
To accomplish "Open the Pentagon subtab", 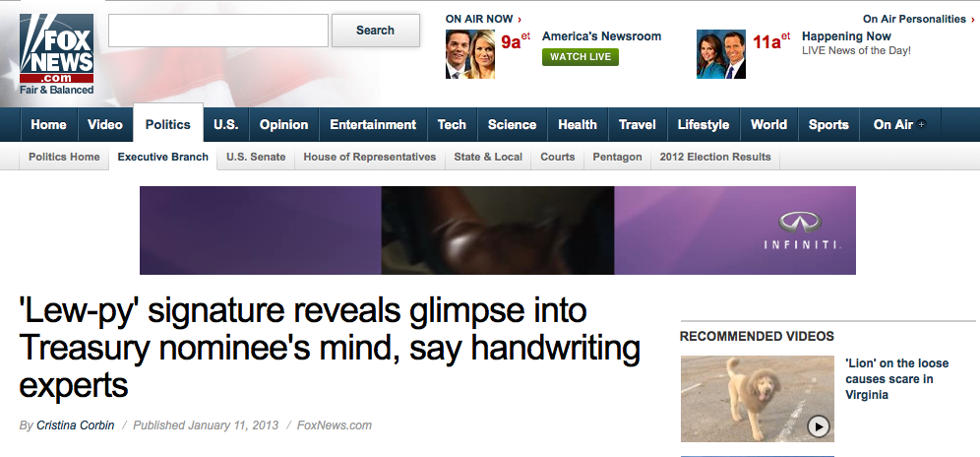I will pyautogui.click(x=617, y=158).
